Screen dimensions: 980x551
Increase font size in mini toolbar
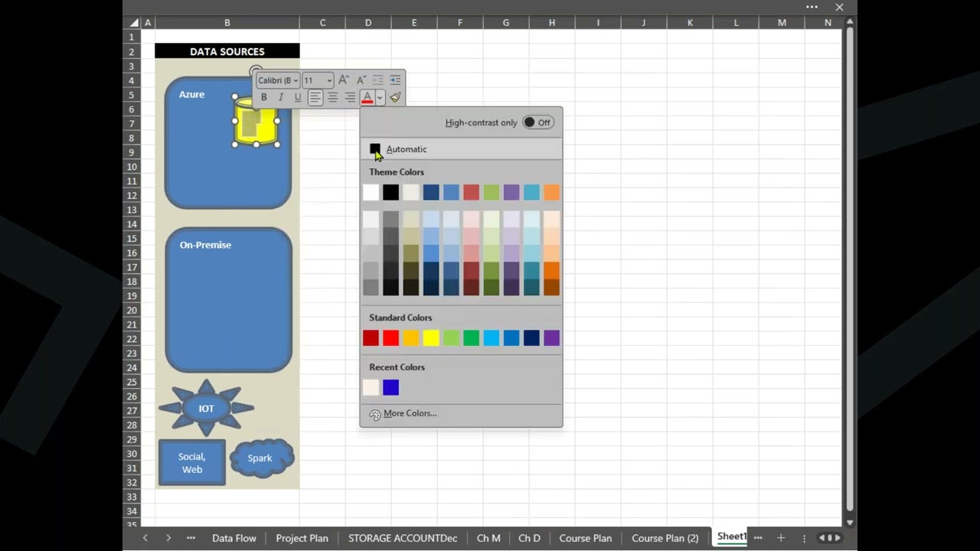[x=344, y=80]
